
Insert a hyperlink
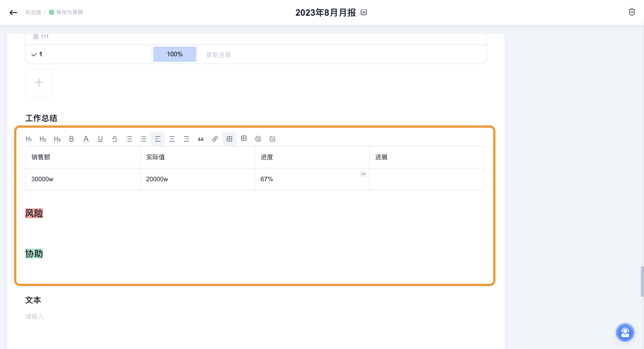coord(215,139)
